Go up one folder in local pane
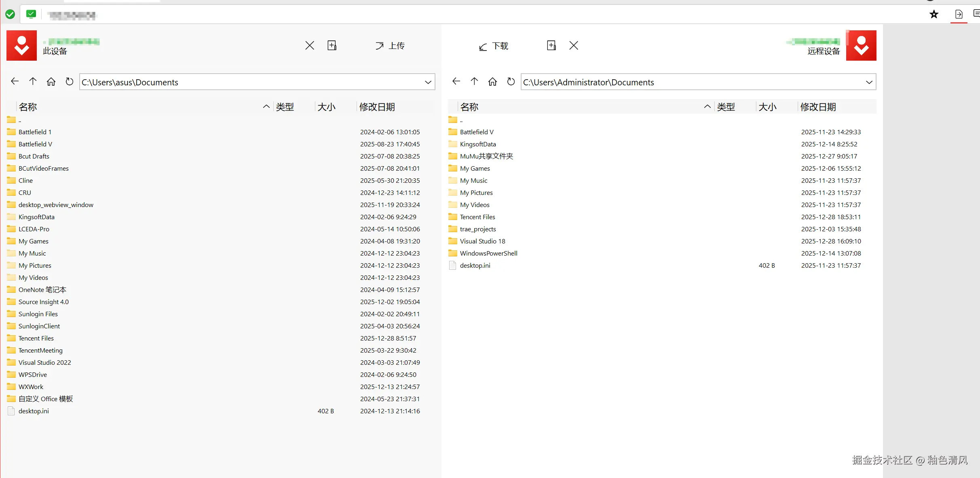 33,81
